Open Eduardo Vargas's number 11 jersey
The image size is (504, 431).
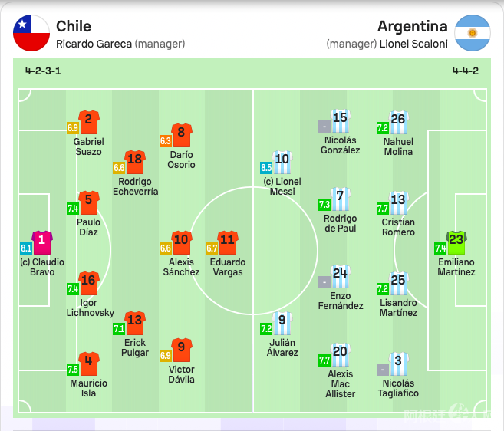pyautogui.click(x=227, y=242)
